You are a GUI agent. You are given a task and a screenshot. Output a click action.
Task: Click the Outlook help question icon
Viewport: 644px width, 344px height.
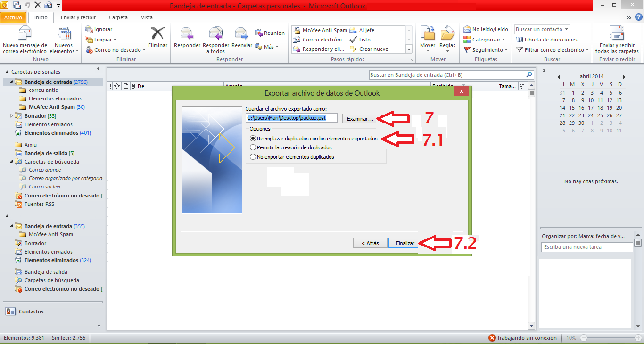pos(638,17)
